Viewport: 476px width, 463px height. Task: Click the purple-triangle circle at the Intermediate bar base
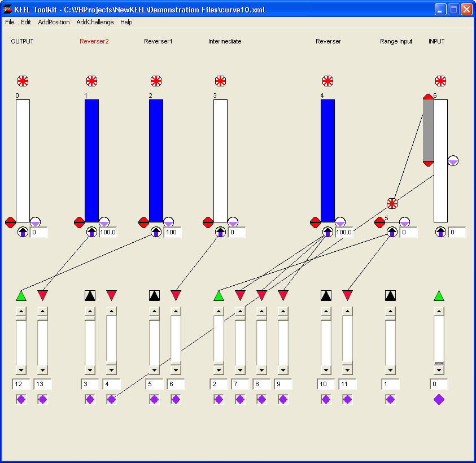click(233, 222)
